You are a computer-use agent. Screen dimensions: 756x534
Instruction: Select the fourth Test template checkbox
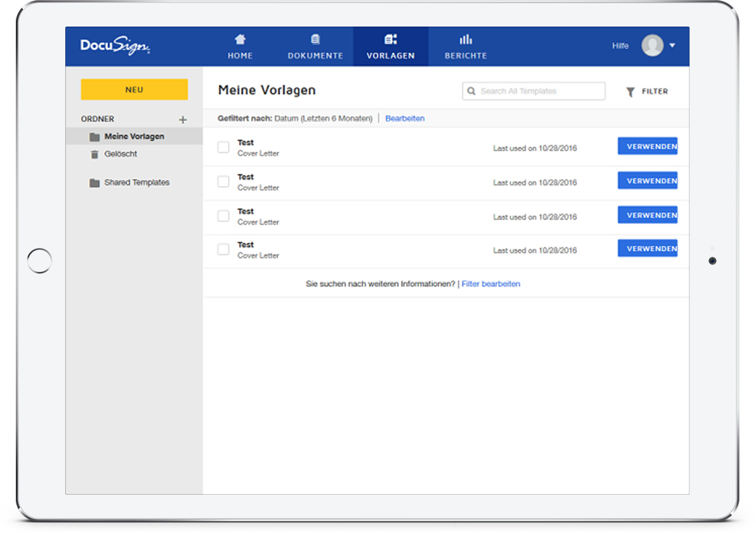pos(224,249)
